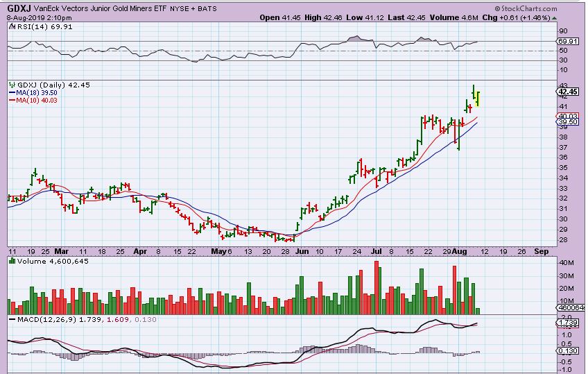Click the MACD signal value 1.609
Image resolution: width=588 pixels, height=374 pixels.
[118, 320]
